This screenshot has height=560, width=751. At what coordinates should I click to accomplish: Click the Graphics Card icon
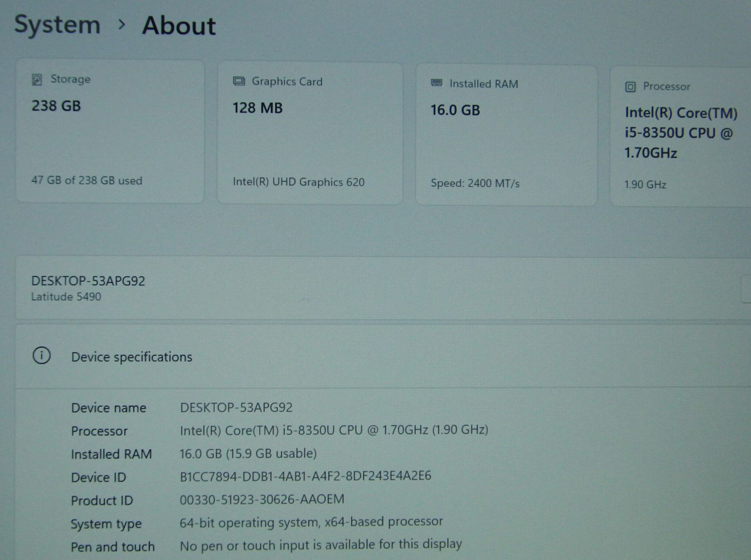(239, 81)
